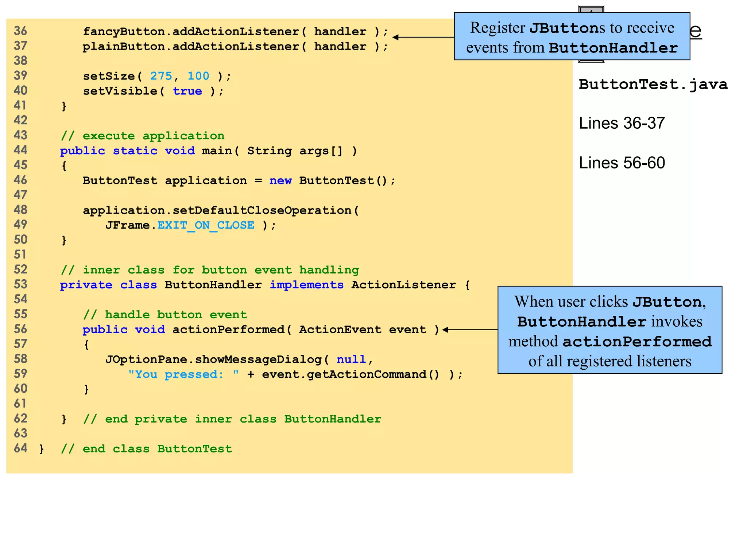Viewport: 747px width, 560px height.
Task: Click the underlined 'e' next to the top callout
Action: coord(696,31)
